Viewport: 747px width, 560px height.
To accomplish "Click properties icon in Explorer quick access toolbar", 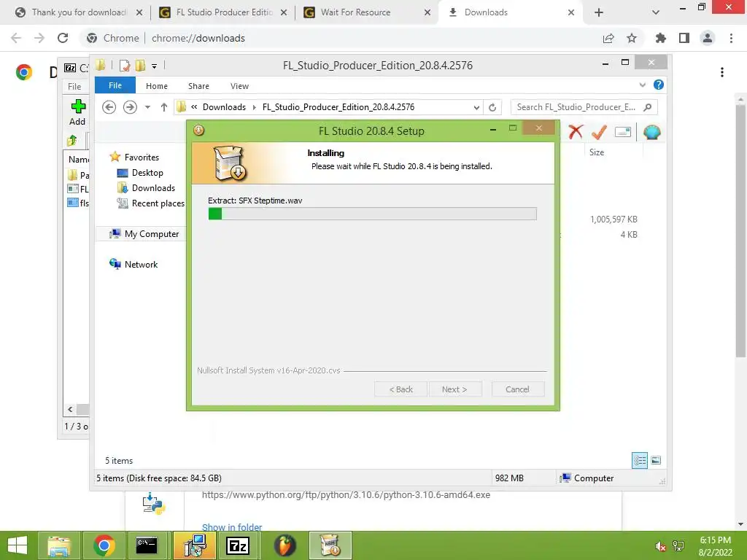I will (124, 65).
